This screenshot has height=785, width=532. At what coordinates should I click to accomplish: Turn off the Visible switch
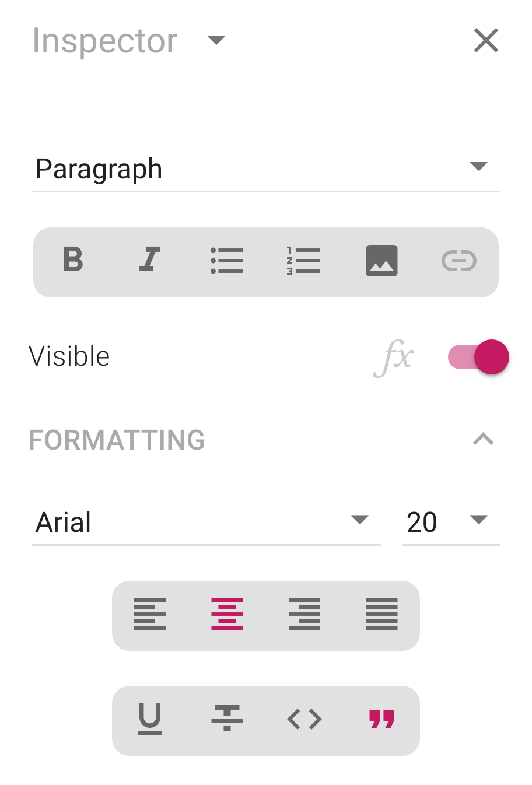point(478,357)
